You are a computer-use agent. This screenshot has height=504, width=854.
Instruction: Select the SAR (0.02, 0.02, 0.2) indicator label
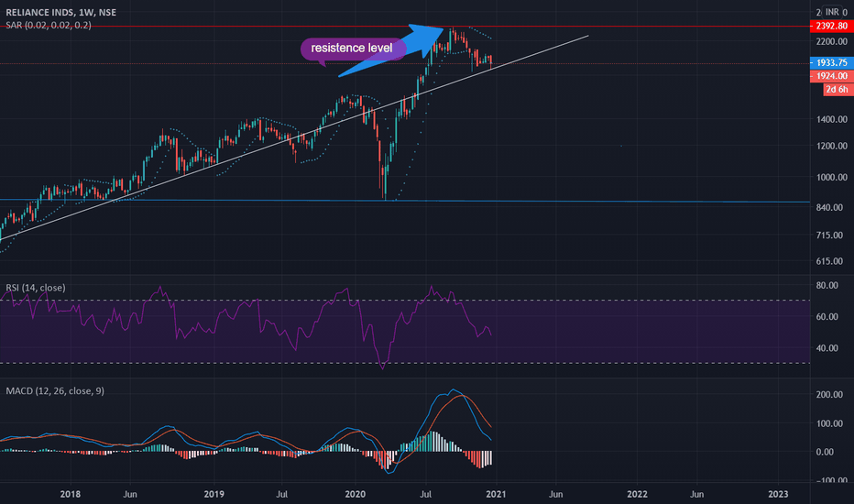(49, 25)
